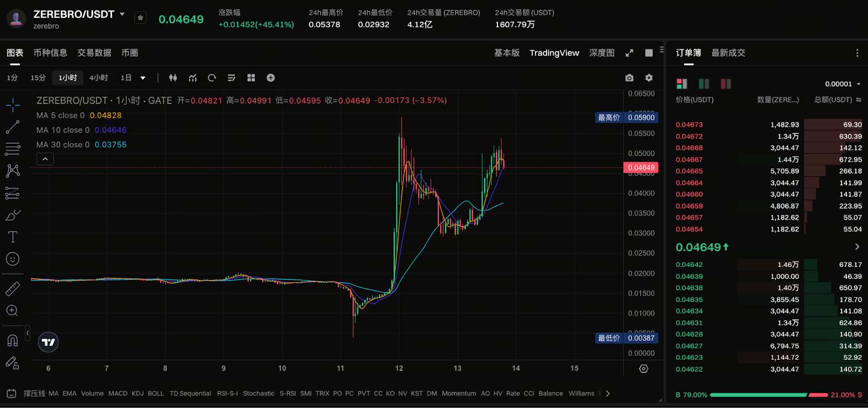Viewport: 868px width, 408px height.
Task: Open candlestick chart style options
Action: tap(173, 78)
